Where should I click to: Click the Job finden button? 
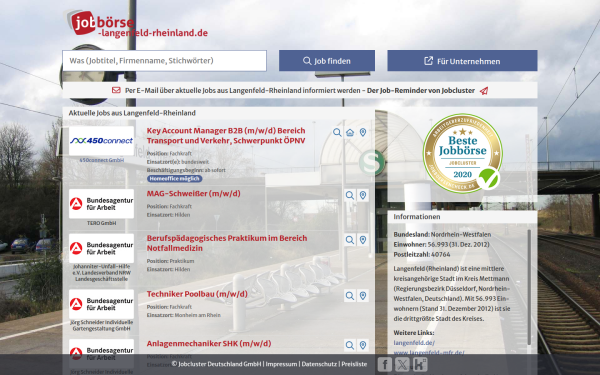click(x=327, y=61)
